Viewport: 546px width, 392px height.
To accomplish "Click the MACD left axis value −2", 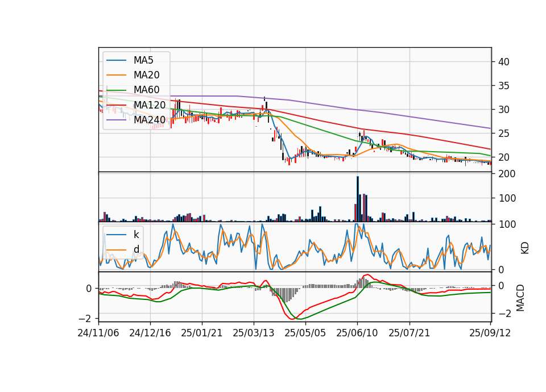I will click(85, 319).
